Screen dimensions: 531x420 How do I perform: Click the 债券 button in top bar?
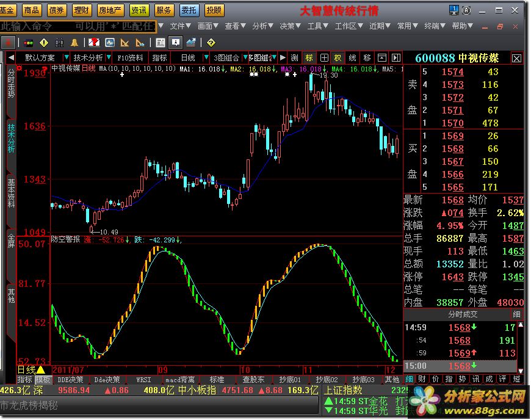click(x=57, y=10)
